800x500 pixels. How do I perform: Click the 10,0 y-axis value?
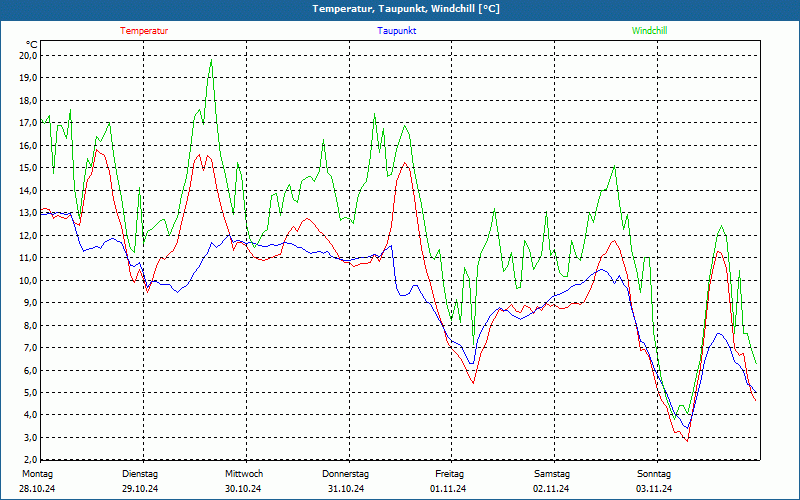(29, 280)
